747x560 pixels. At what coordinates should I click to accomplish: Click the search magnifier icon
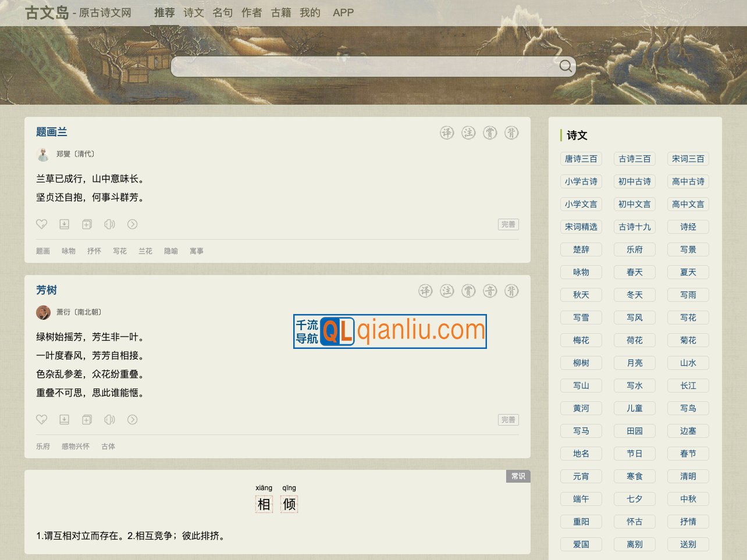coord(565,66)
